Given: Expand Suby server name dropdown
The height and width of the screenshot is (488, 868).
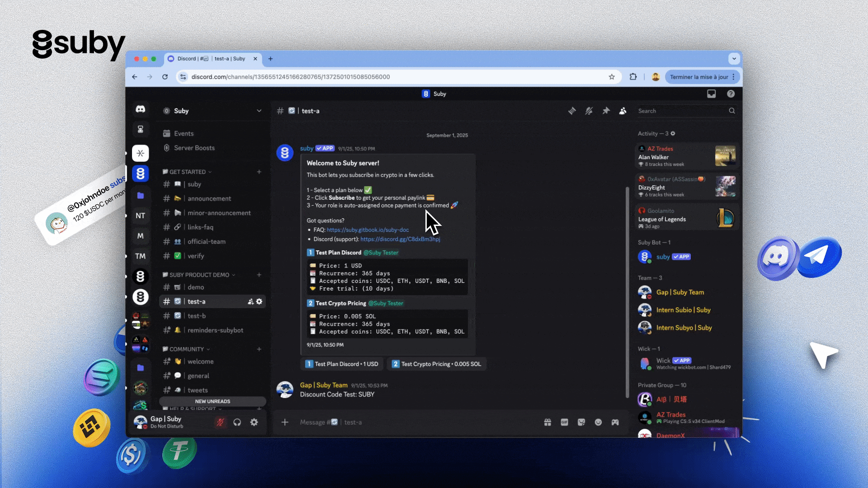Looking at the screenshot, I should point(259,111).
